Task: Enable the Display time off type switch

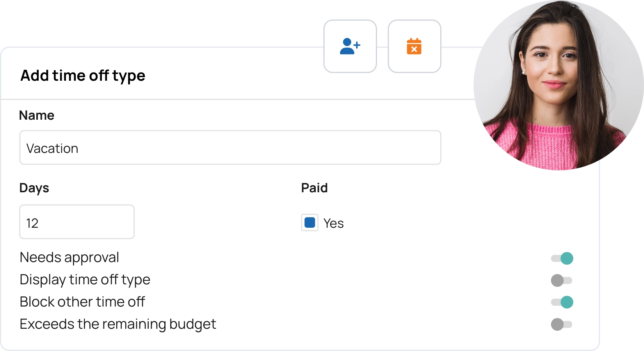Action: point(561,280)
